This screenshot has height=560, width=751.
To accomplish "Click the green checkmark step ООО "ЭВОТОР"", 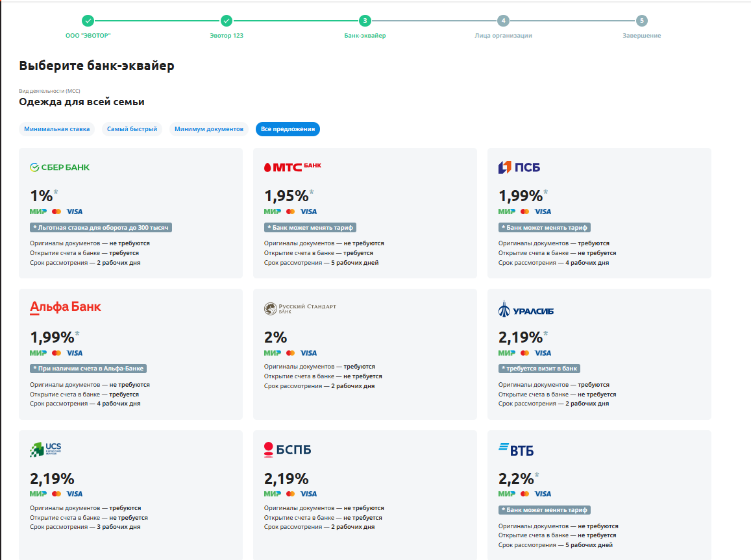I will pos(88,21).
